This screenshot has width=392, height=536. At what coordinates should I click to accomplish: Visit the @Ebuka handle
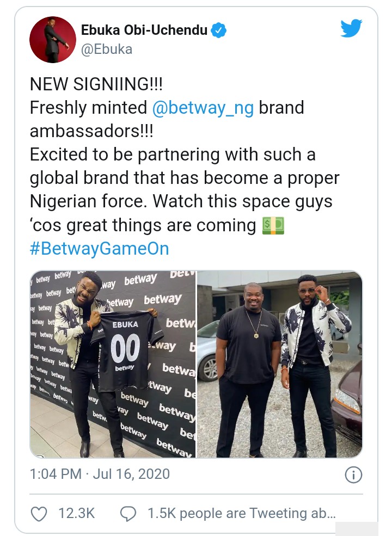click(x=107, y=49)
